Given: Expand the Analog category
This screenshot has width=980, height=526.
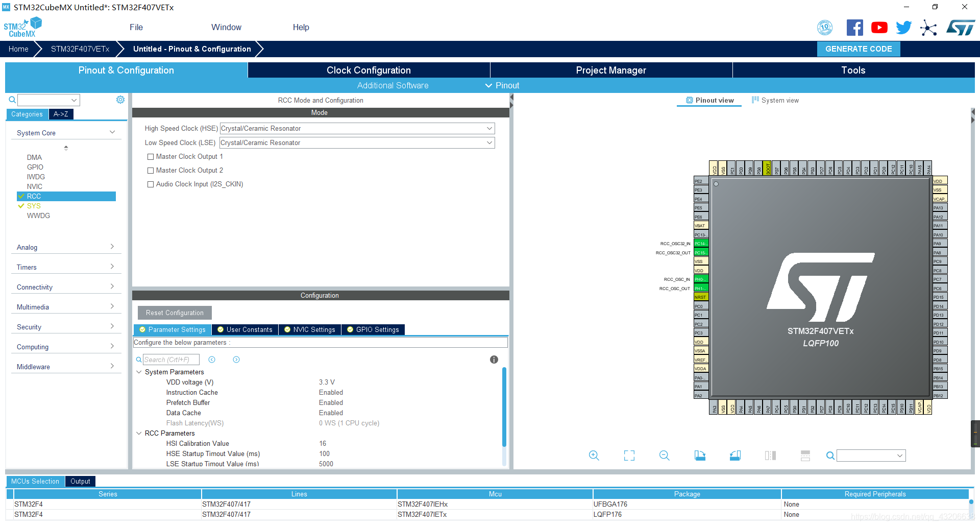Looking at the screenshot, I should coord(112,247).
